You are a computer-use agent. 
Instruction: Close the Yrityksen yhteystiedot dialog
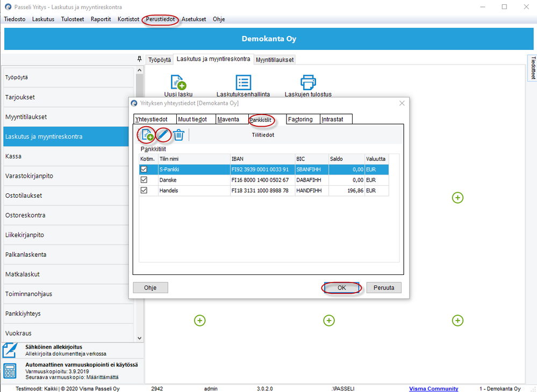pos(402,103)
